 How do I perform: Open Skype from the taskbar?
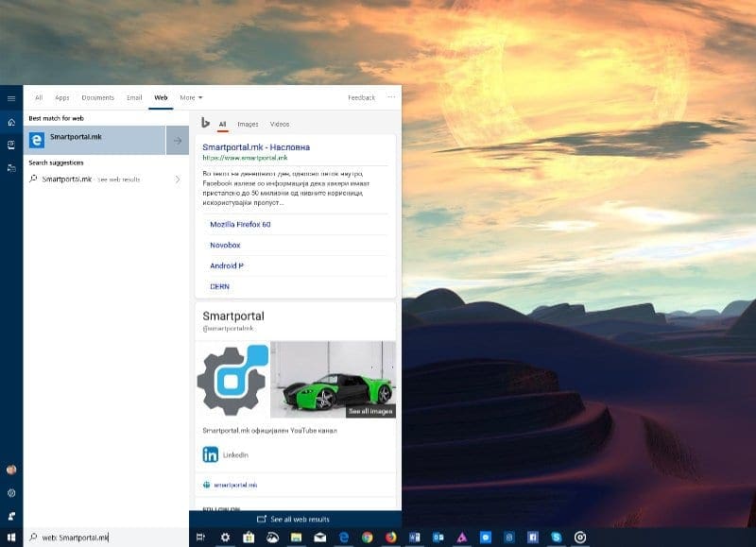point(557,538)
